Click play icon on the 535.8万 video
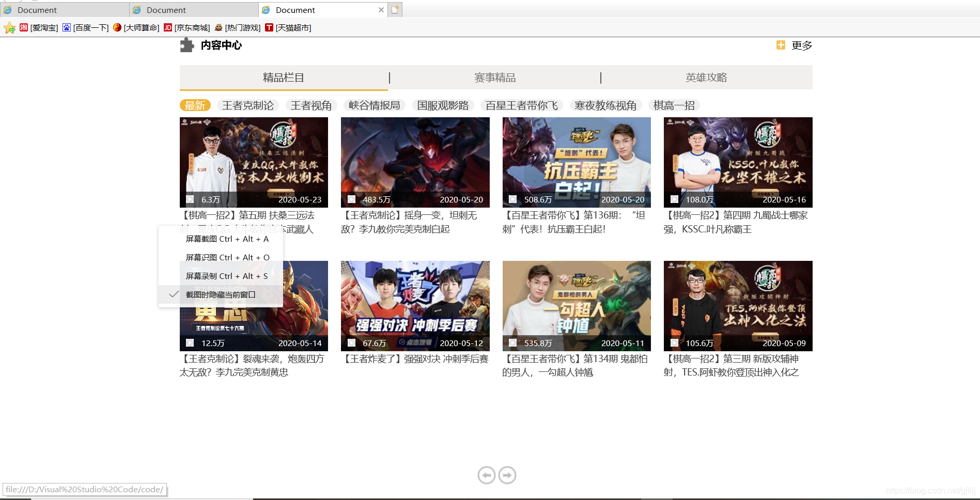Image resolution: width=980 pixels, height=500 pixels. point(513,343)
